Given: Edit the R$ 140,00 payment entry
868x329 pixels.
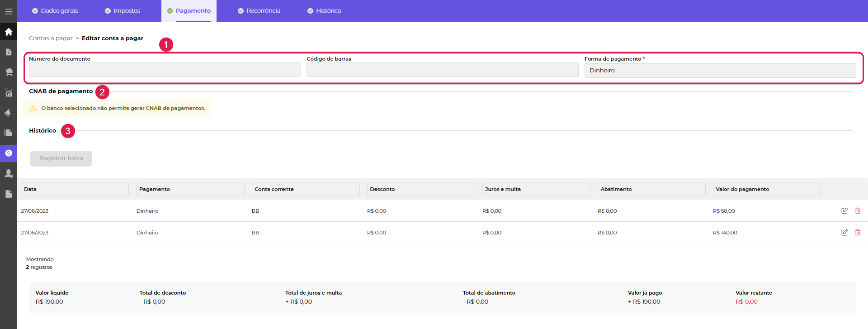Looking at the screenshot, I should click(x=844, y=233).
